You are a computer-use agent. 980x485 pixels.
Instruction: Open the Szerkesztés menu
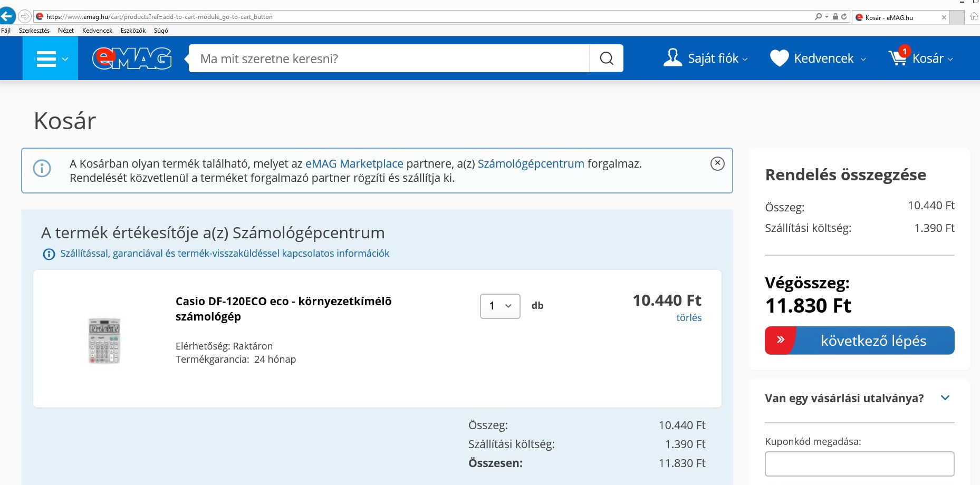34,31
